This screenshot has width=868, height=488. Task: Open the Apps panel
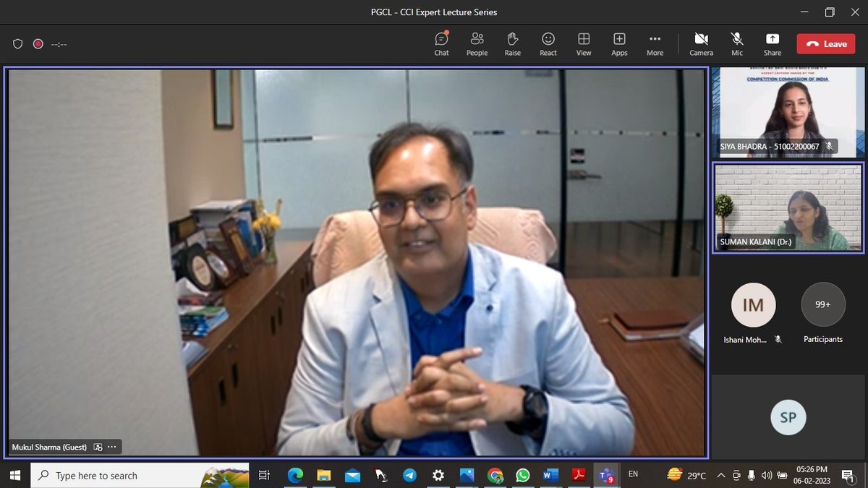619,43
